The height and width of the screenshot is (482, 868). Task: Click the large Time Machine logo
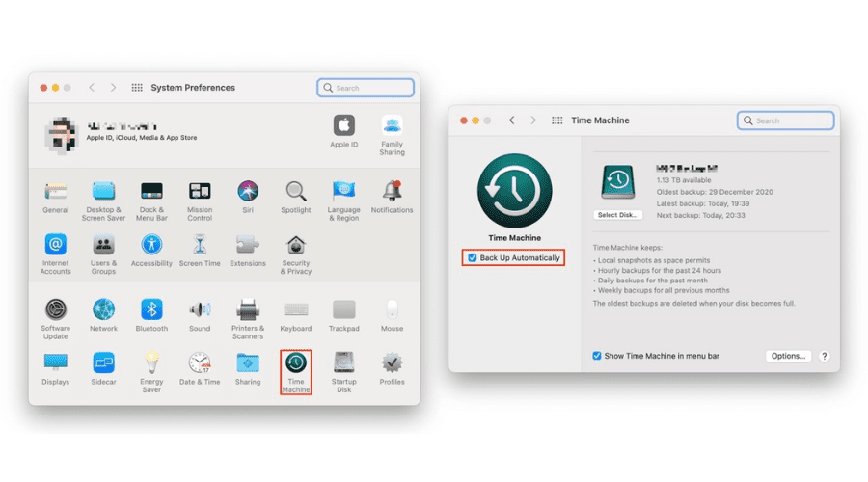515,191
